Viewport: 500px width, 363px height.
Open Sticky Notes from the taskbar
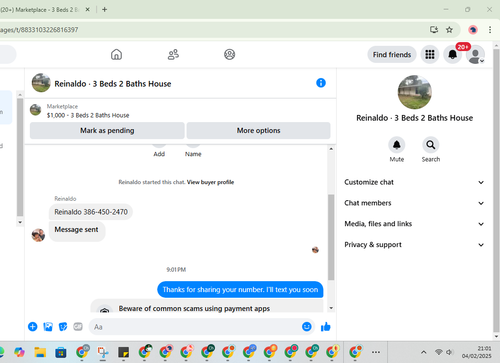coord(123,352)
